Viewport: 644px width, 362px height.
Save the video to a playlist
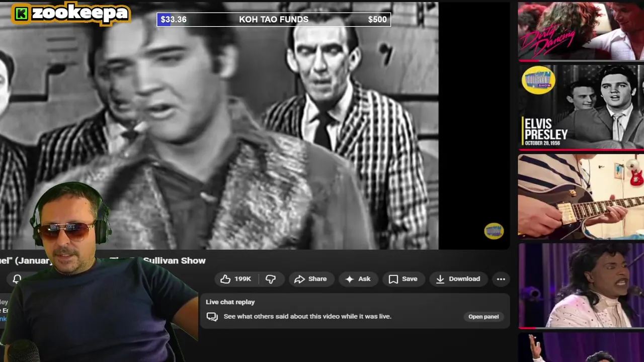coord(404,279)
